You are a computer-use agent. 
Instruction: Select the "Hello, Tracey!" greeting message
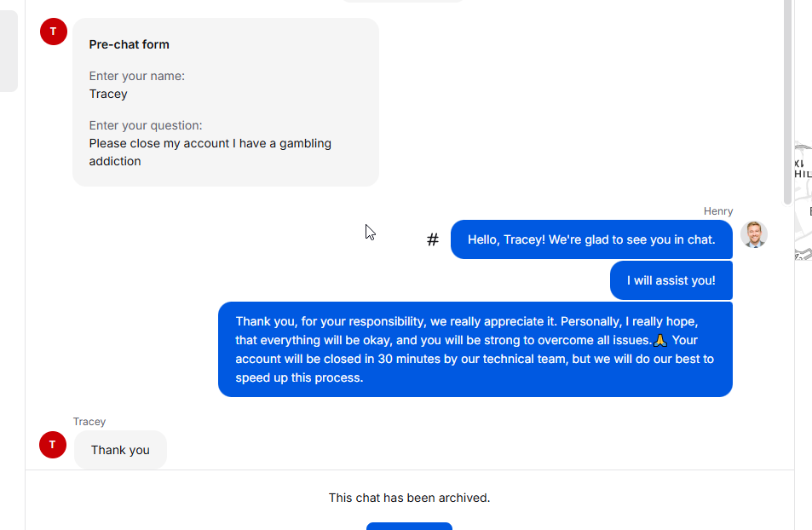tap(591, 239)
